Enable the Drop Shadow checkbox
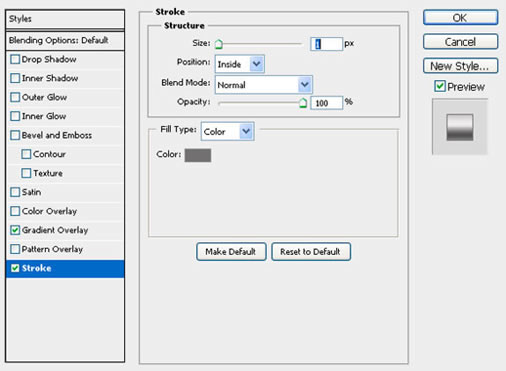Screen dimensions: 506x371 pos(15,59)
